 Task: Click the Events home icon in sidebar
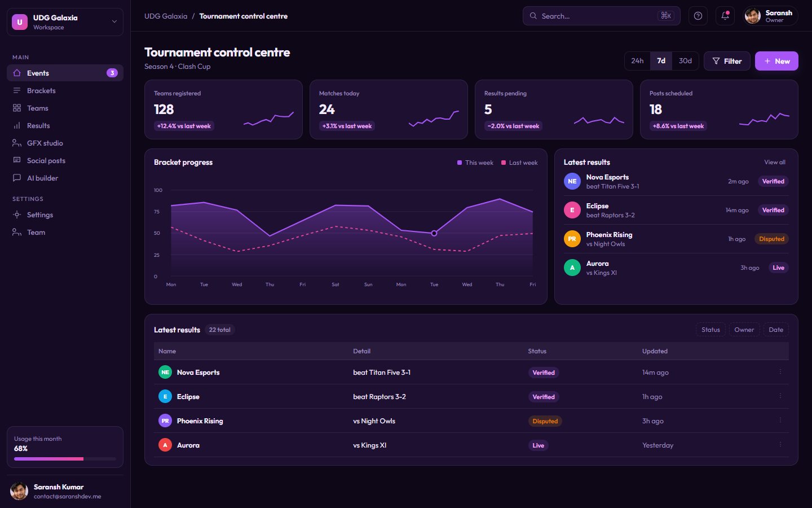point(17,73)
